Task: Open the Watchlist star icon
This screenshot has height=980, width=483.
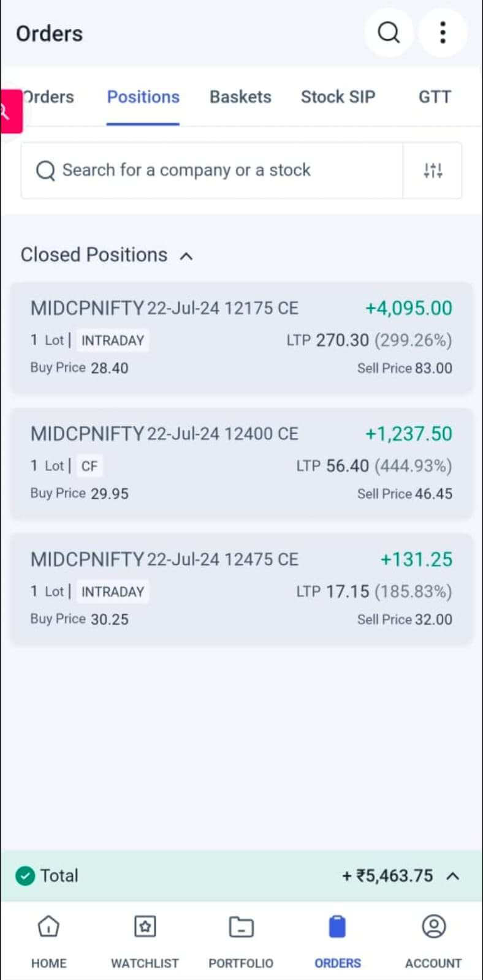Action: tap(145, 927)
